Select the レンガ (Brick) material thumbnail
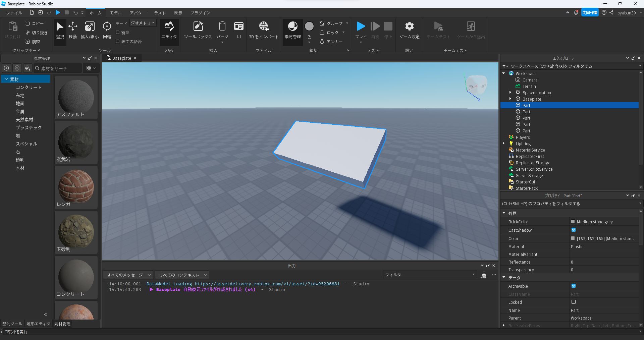Viewport: 644px width, 340px height. pos(76,187)
